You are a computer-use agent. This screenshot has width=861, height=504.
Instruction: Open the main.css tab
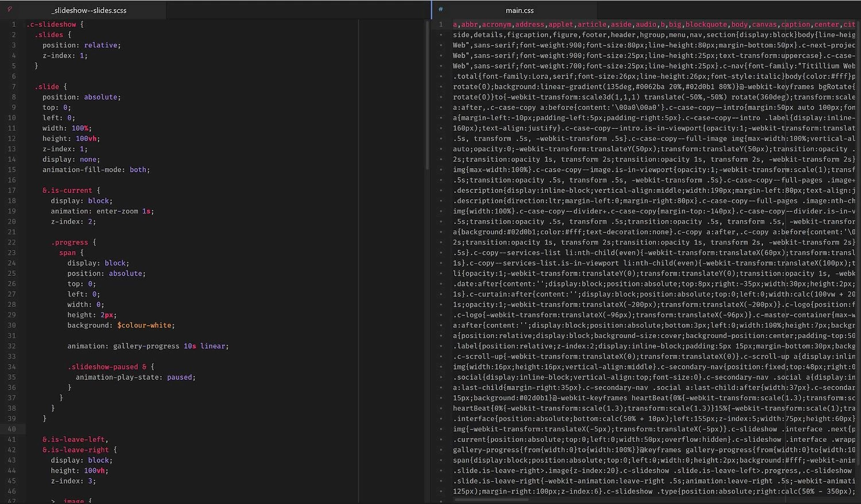pos(519,10)
